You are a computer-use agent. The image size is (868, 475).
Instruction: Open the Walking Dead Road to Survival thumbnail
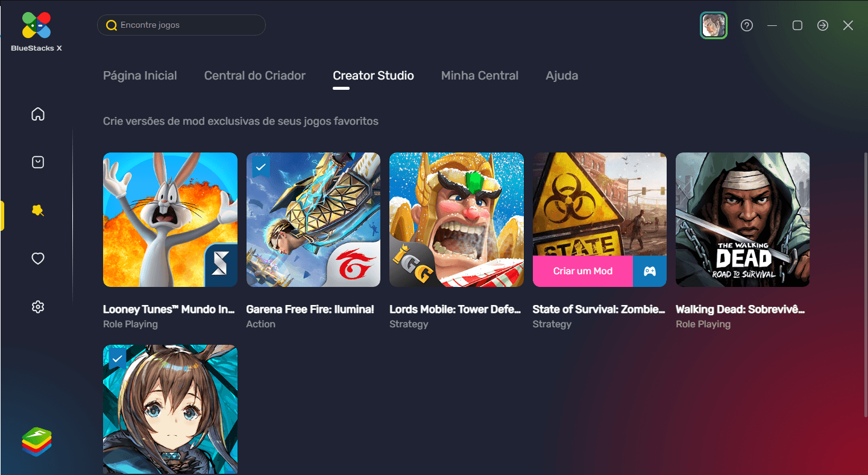(x=743, y=219)
